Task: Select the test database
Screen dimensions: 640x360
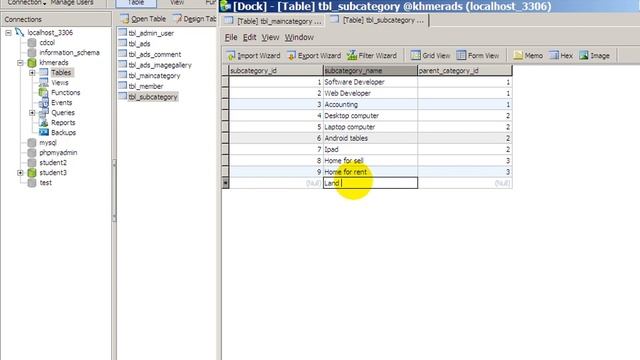Action: pos(40,182)
